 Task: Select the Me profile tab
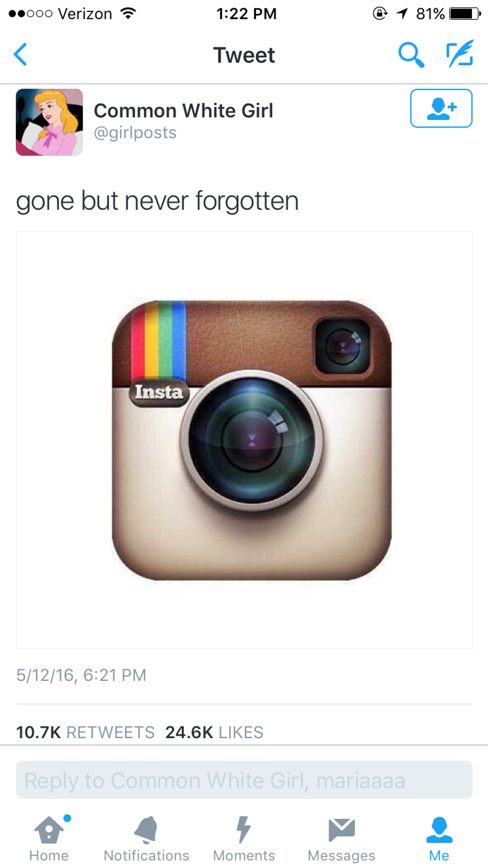point(439,839)
